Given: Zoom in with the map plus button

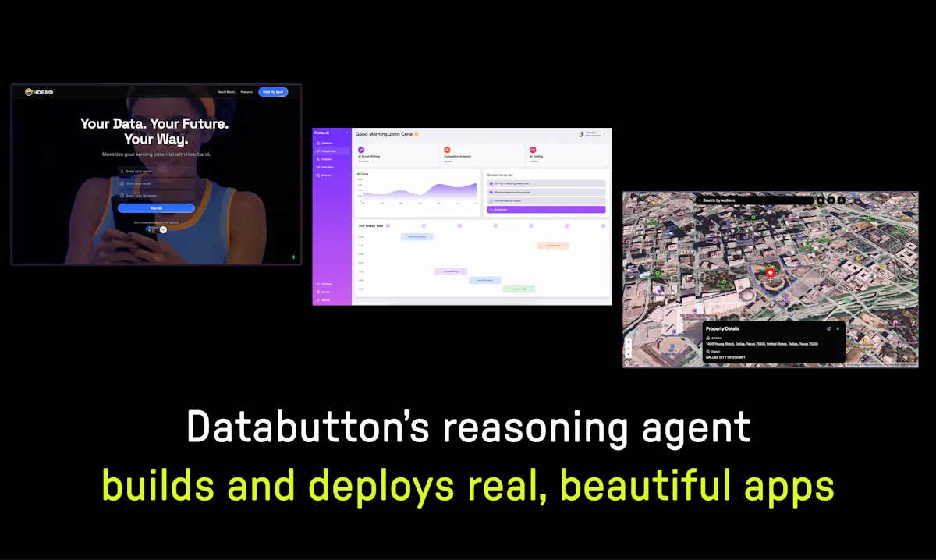Looking at the screenshot, I should click(x=628, y=342).
